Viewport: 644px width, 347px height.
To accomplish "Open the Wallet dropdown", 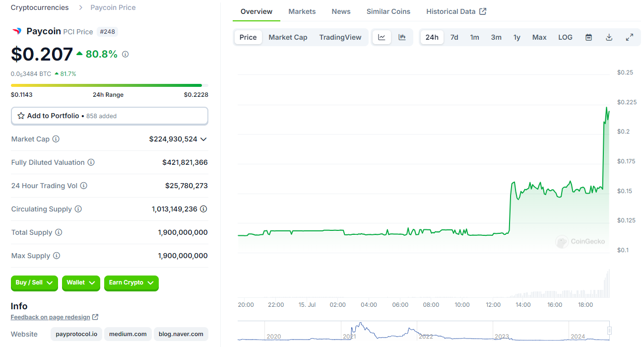I will pos(81,283).
